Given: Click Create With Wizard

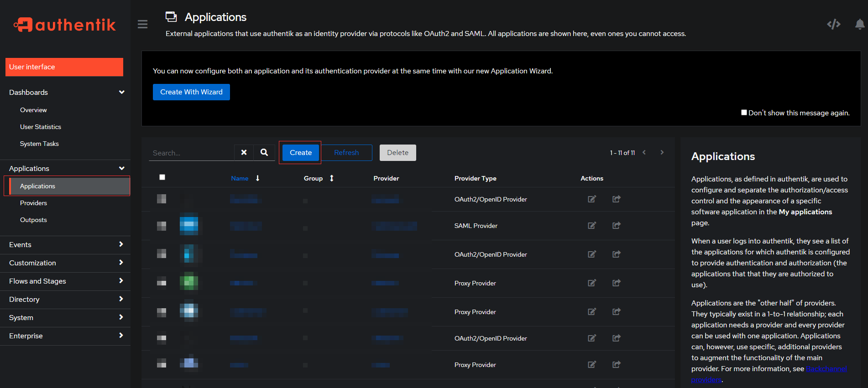Looking at the screenshot, I should pos(191,92).
